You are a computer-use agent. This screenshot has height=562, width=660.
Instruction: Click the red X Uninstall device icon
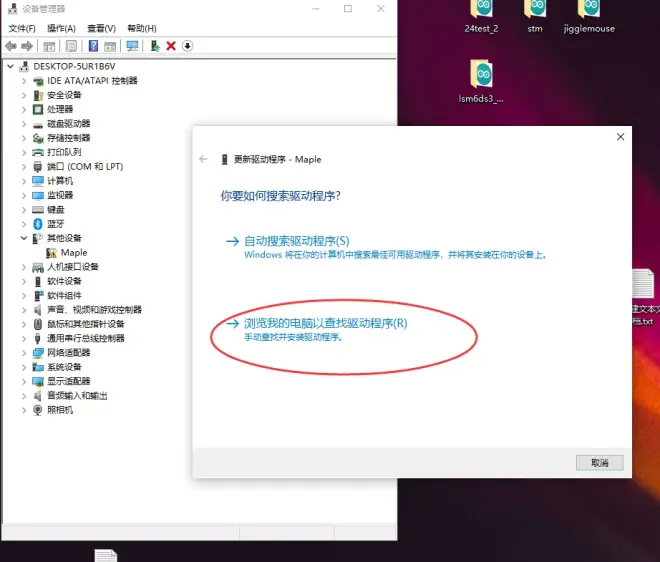pyautogui.click(x=171, y=46)
